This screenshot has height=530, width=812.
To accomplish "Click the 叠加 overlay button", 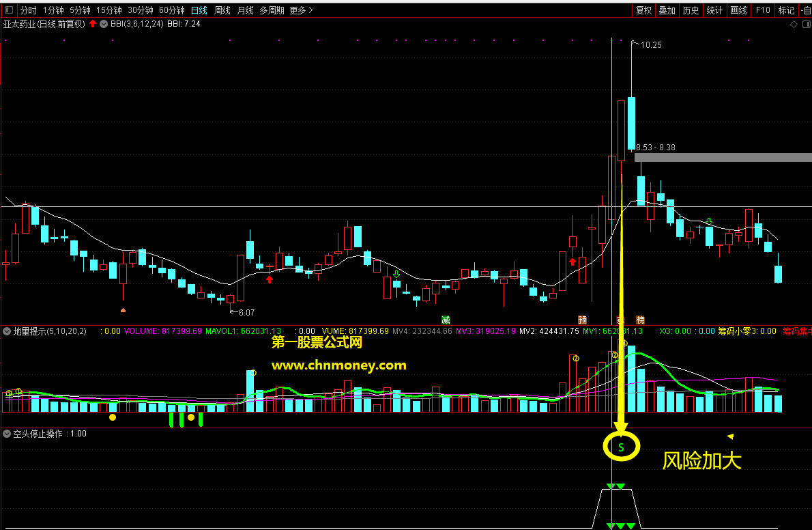I will tap(667, 10).
